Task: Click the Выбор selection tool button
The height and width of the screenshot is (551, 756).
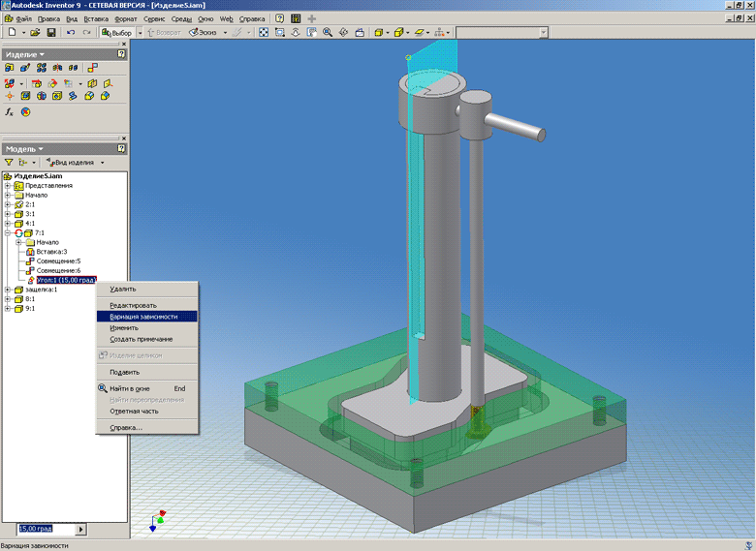Action: coord(116,32)
